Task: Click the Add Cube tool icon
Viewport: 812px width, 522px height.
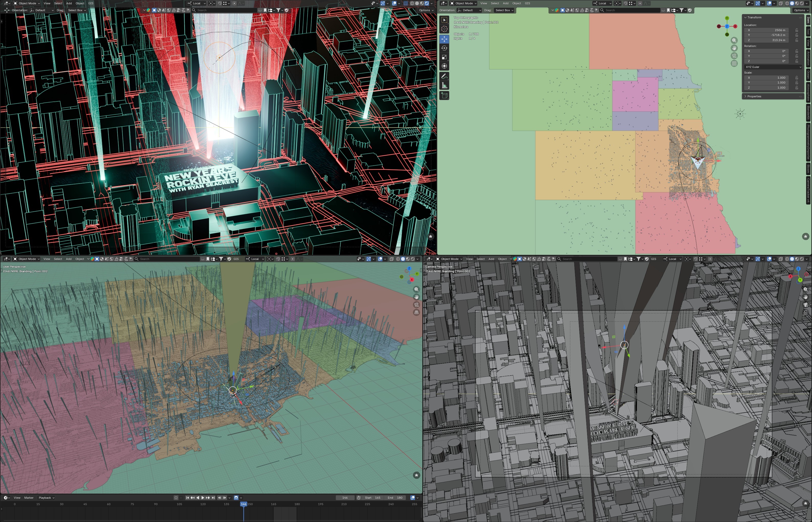Action: pos(444,96)
